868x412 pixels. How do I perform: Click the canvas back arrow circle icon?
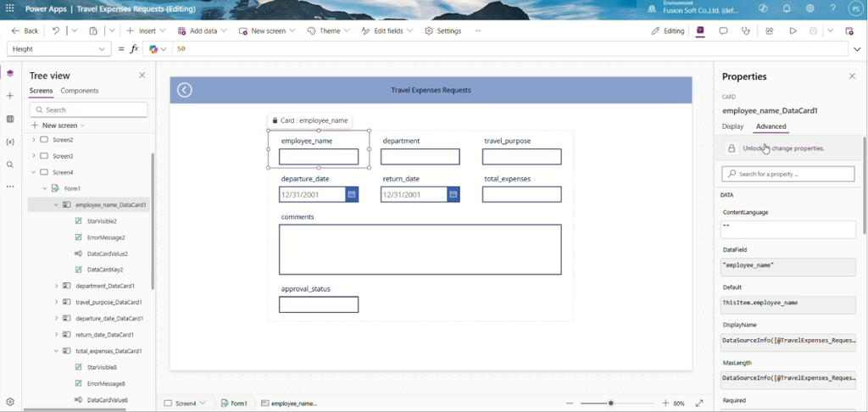coord(184,90)
